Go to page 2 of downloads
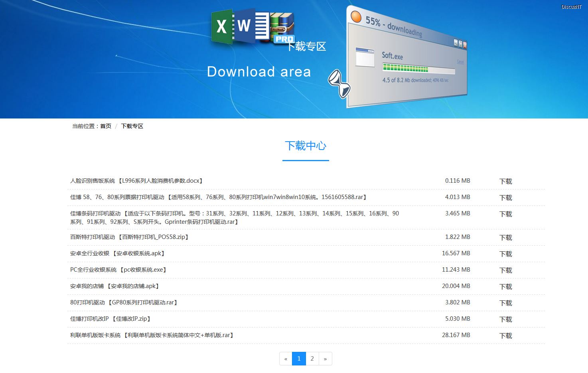This screenshot has height=373, width=588. click(x=312, y=359)
